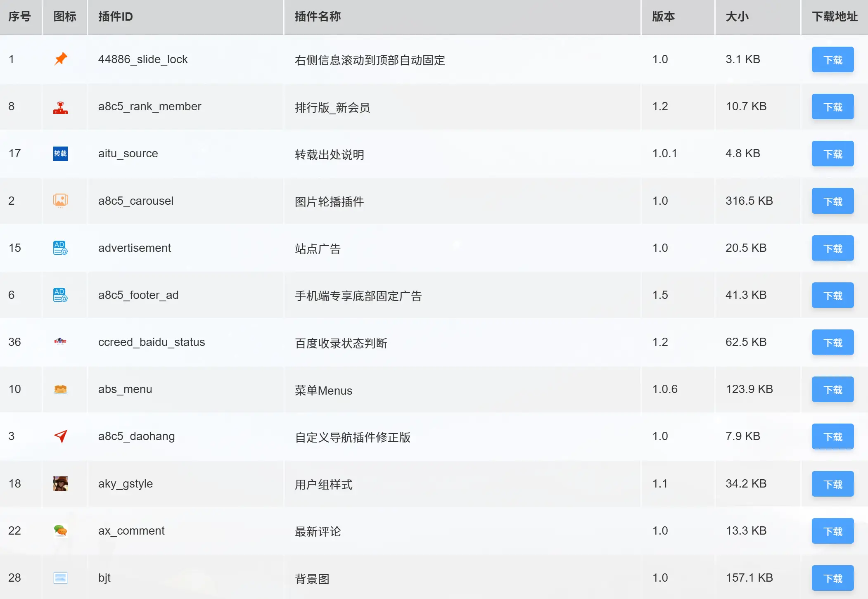
Task: Select the plugin ID text 44886_slide_lock
Action: [143, 59]
